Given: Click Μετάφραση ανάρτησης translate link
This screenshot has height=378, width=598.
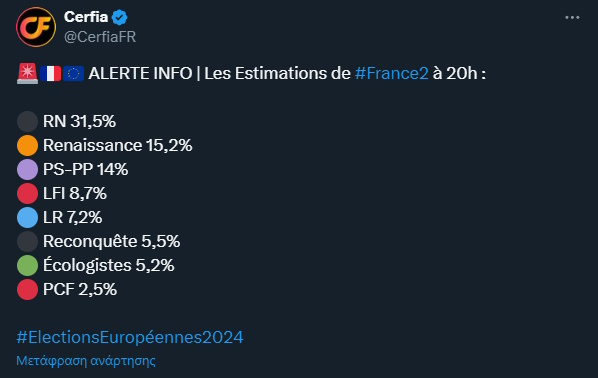Looking at the screenshot, I should [x=86, y=360].
